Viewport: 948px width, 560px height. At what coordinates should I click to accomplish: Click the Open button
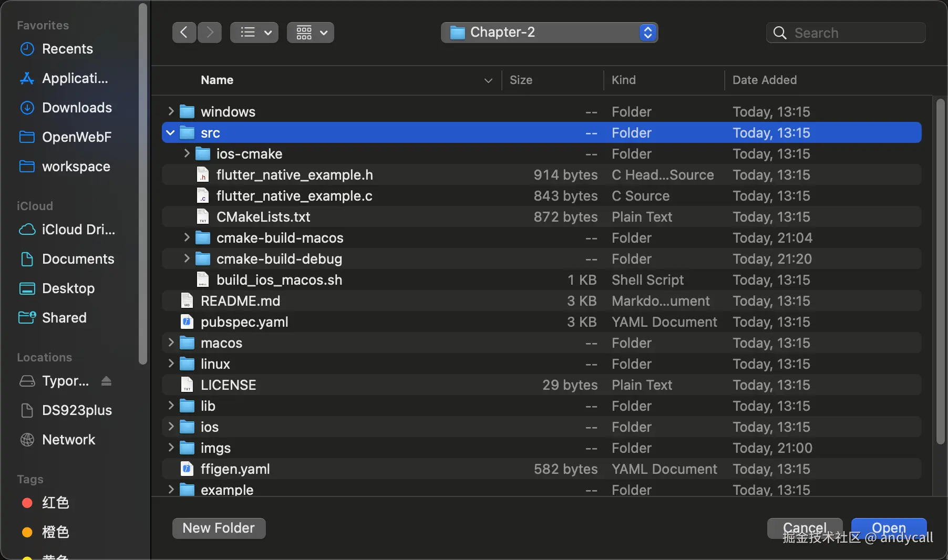(x=888, y=528)
